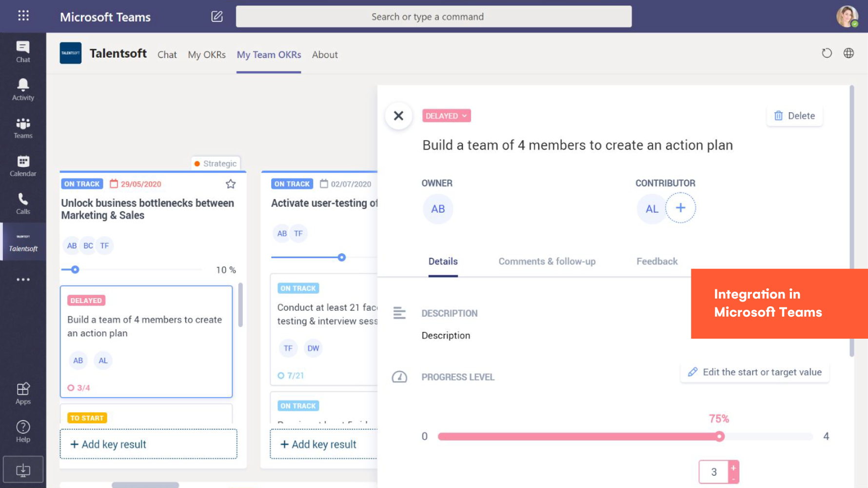Open the Apps store in sidebar

click(23, 393)
